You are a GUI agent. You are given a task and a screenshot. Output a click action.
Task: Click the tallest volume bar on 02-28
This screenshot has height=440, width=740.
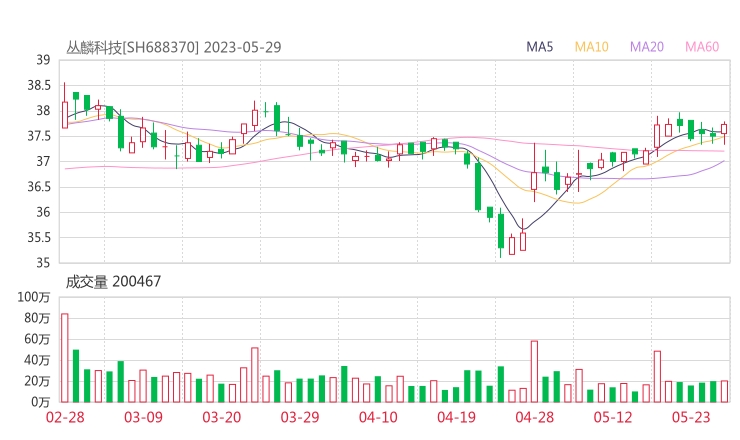(65, 358)
